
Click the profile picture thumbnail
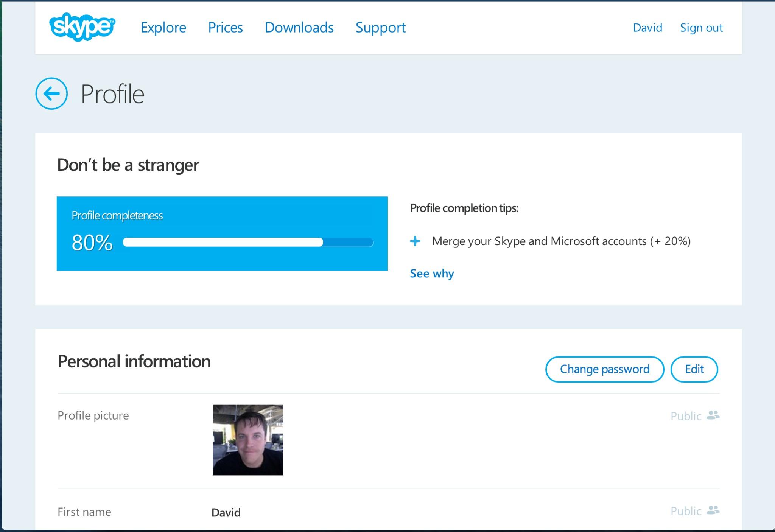click(x=248, y=440)
